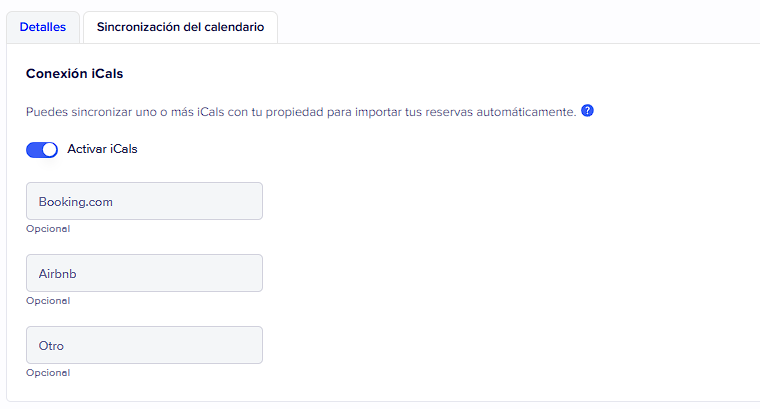This screenshot has height=409, width=760.
Task: Click the iCals sync description text
Action: pyautogui.click(x=300, y=112)
